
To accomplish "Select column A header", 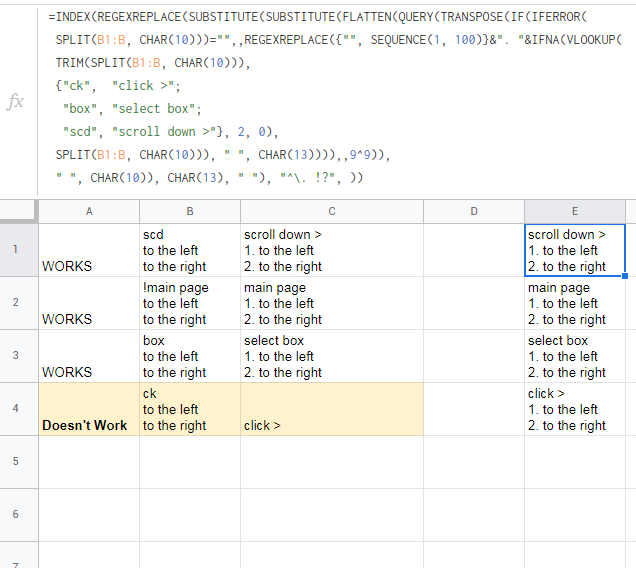I will [89, 211].
